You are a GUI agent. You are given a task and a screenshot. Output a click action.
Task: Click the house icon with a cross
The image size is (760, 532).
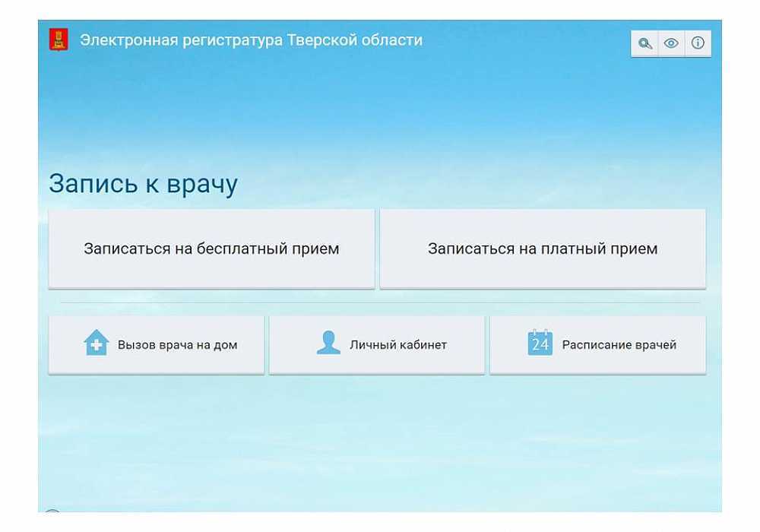point(96,343)
